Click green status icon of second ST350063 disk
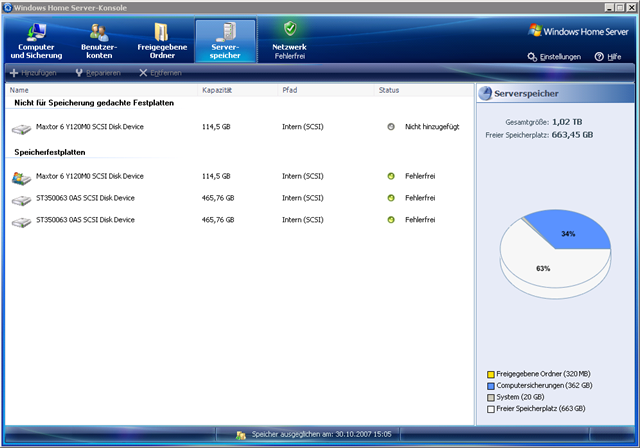This screenshot has width=640, height=448. coord(391,220)
